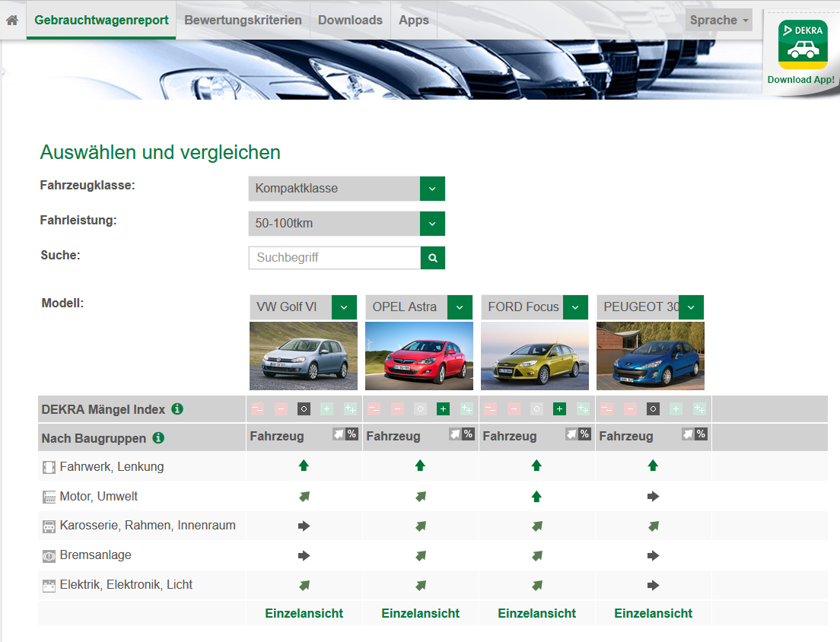
Task: Expand the VW Golf VI model dropdown
Action: coord(344,307)
